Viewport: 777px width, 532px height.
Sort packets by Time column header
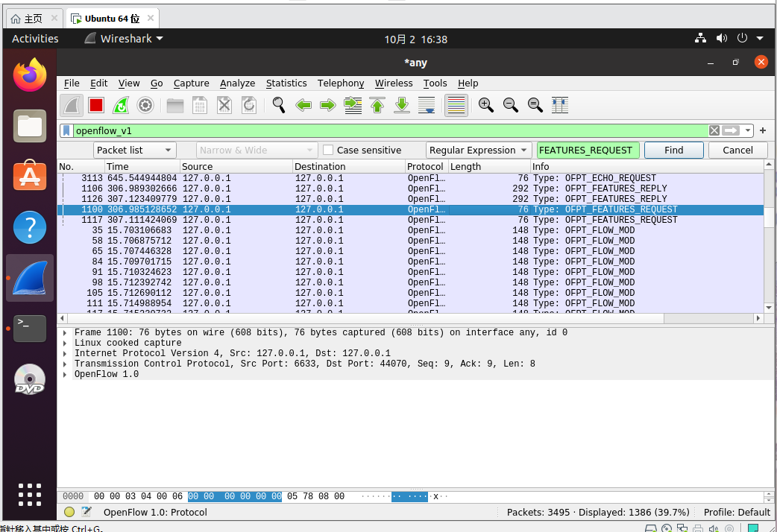coord(142,166)
